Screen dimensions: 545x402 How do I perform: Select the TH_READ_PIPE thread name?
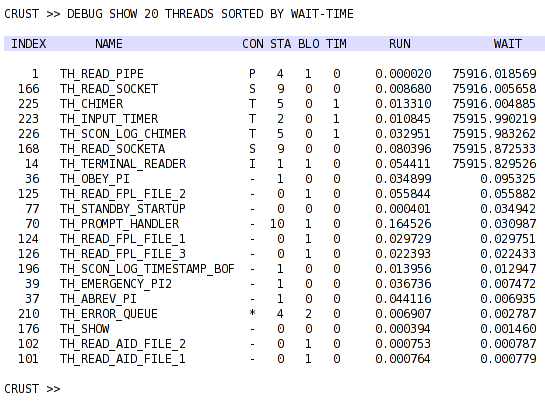[101, 74]
